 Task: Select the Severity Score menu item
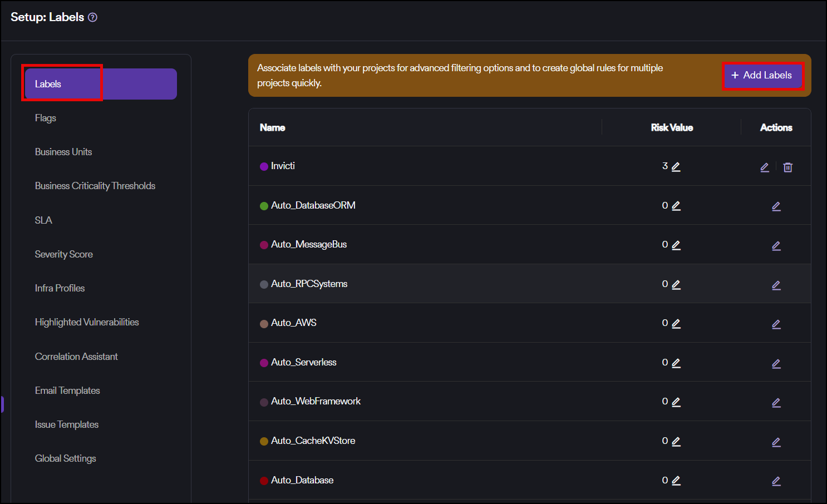[64, 254]
